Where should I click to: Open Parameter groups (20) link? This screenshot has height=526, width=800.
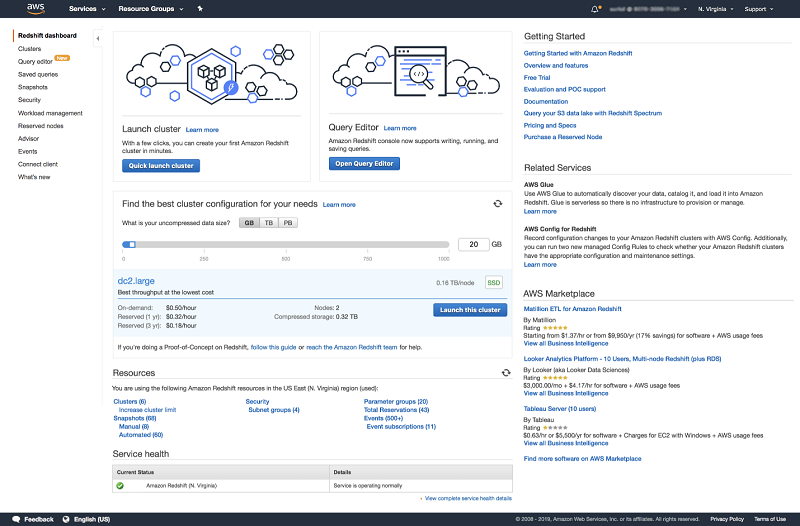click(396, 402)
